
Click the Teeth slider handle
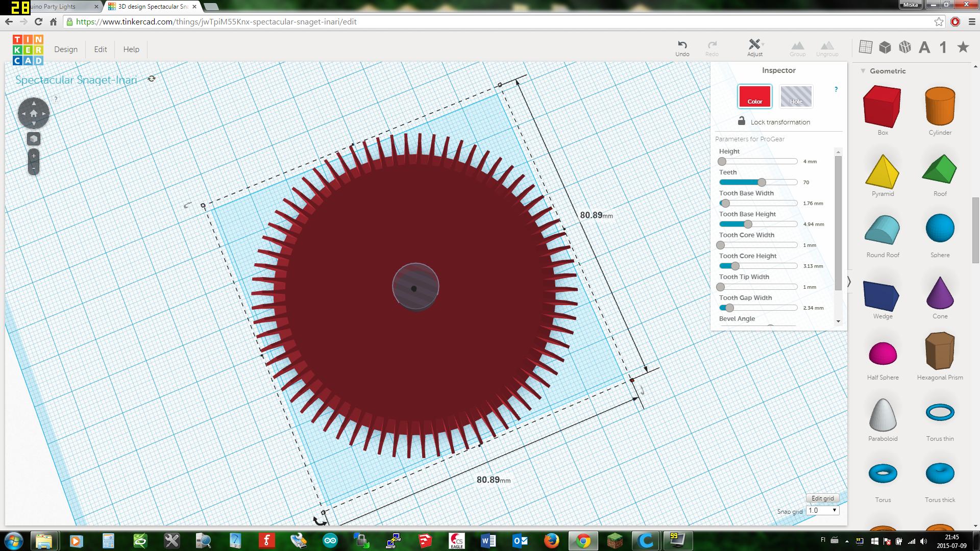pyautogui.click(x=762, y=182)
